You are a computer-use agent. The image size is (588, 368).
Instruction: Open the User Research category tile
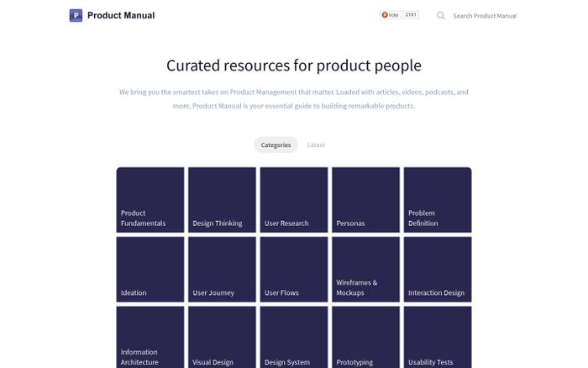[294, 200]
